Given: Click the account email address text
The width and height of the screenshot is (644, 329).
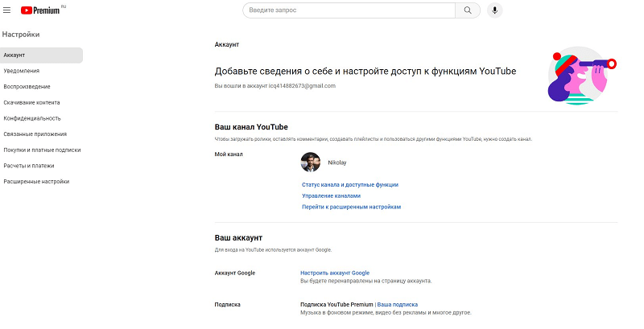Looking at the screenshot, I should 302,86.
